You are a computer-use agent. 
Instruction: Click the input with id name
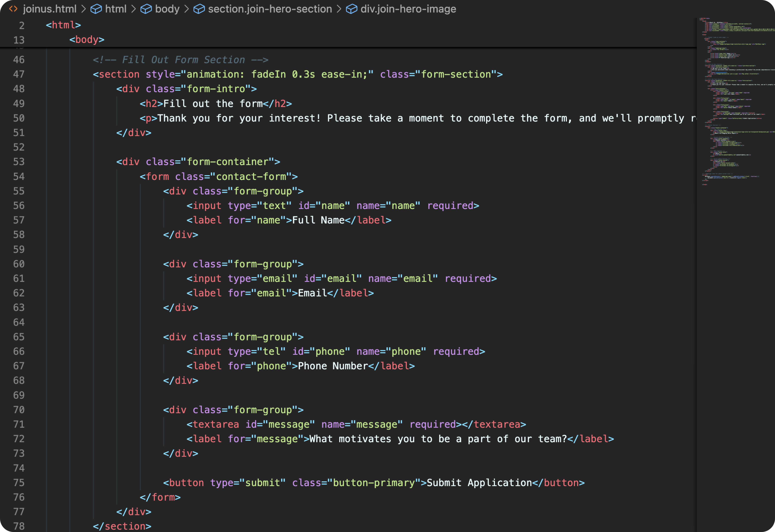[333, 206]
